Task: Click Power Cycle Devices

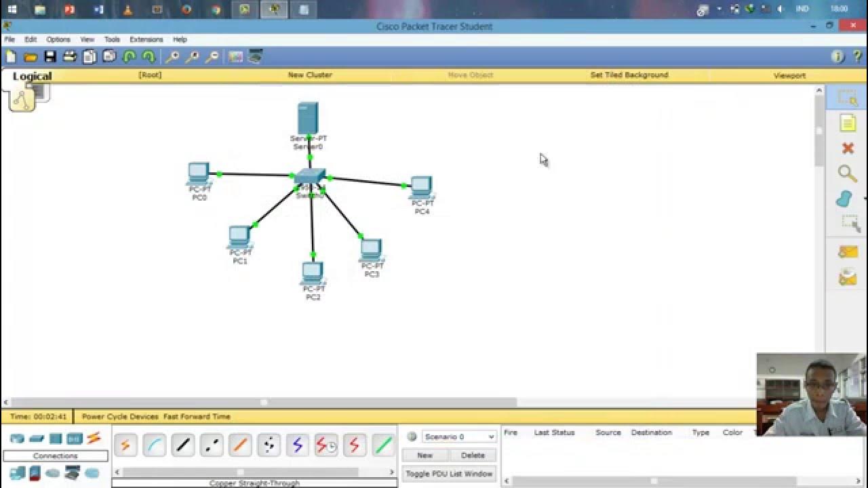Action: pyautogui.click(x=120, y=416)
